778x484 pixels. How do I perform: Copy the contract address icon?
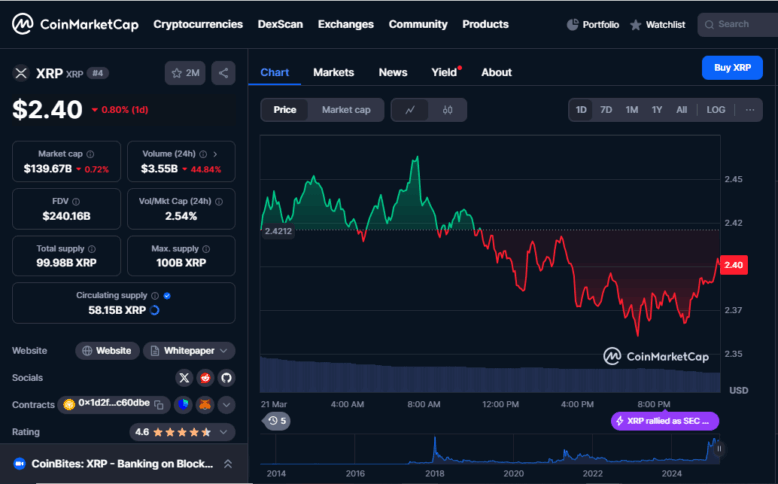point(159,405)
